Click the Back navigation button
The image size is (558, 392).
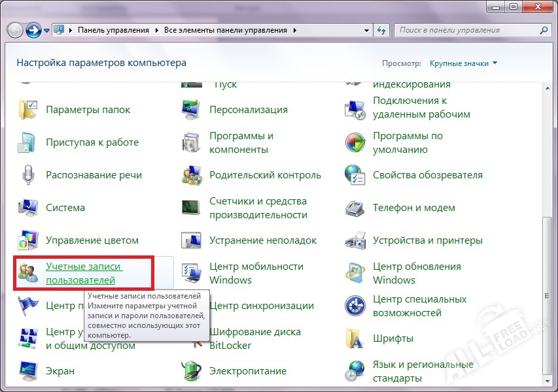click(x=13, y=29)
